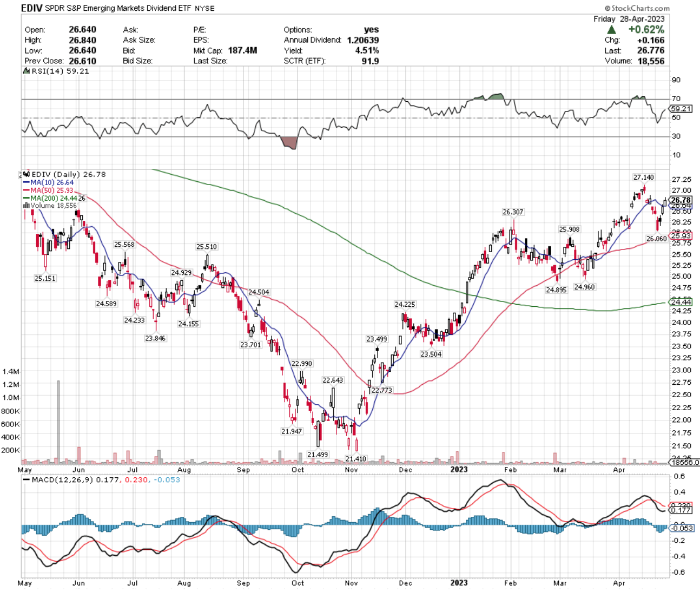Click the -0.053 MACD histogram axis tag
700x592 pixels.
(682, 528)
